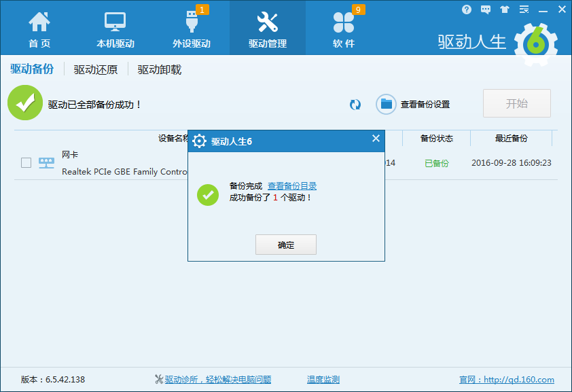Open the feedback chat bubble icon
This screenshot has width=572, height=392.
[486, 10]
